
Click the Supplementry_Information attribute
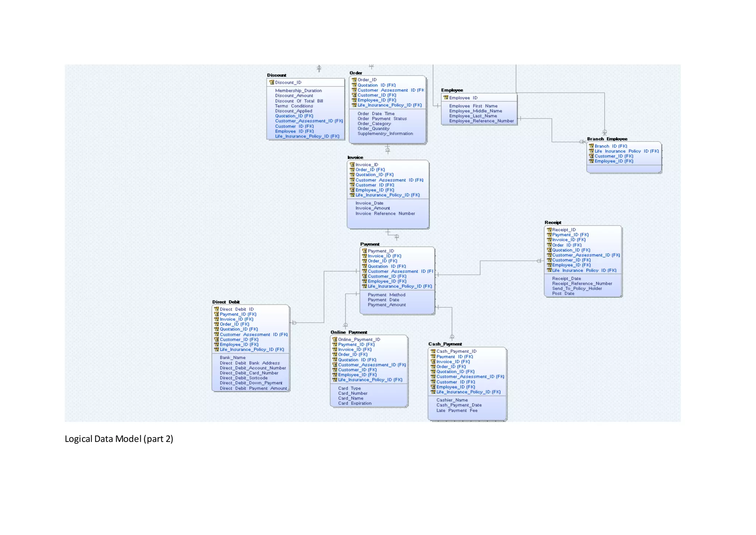point(385,134)
